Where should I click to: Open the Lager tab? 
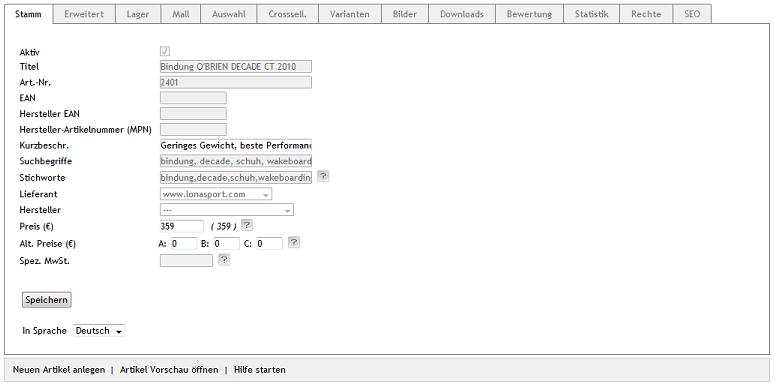coord(138,14)
